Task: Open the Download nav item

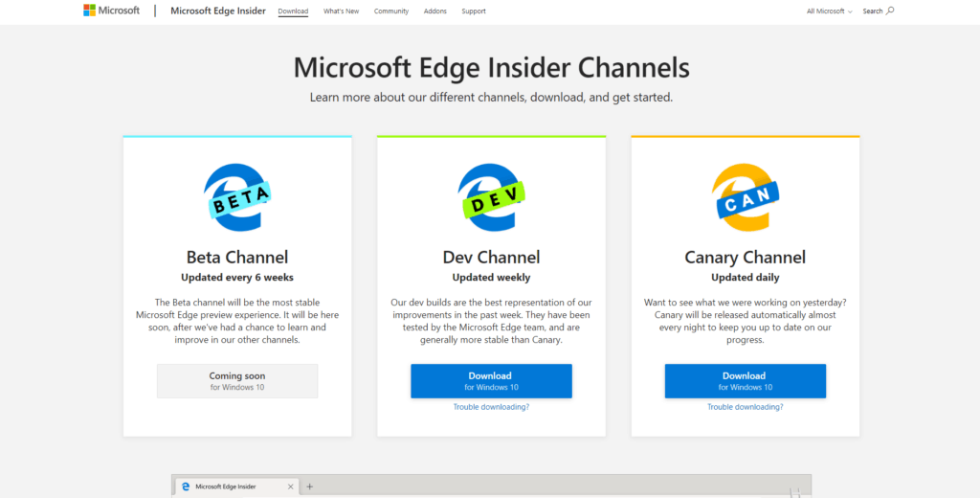Action: coord(293,11)
